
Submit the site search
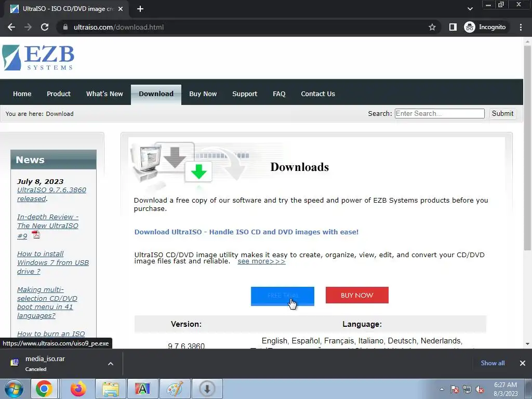(x=502, y=114)
